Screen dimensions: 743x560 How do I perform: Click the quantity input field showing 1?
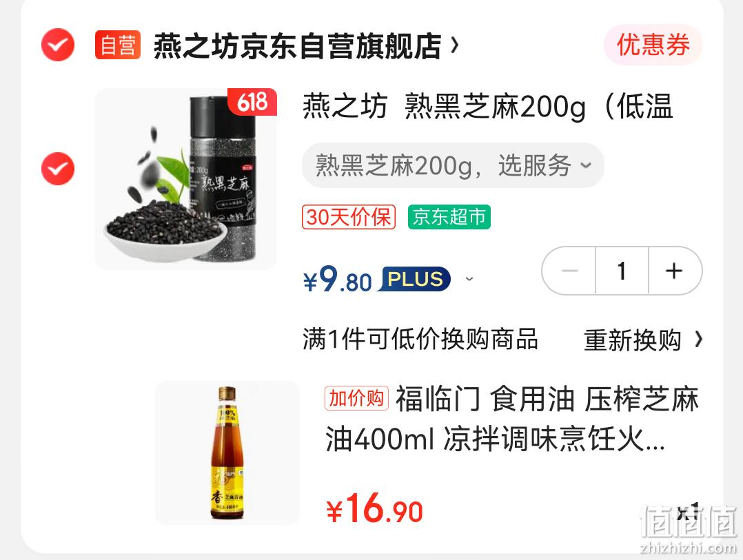(x=622, y=271)
